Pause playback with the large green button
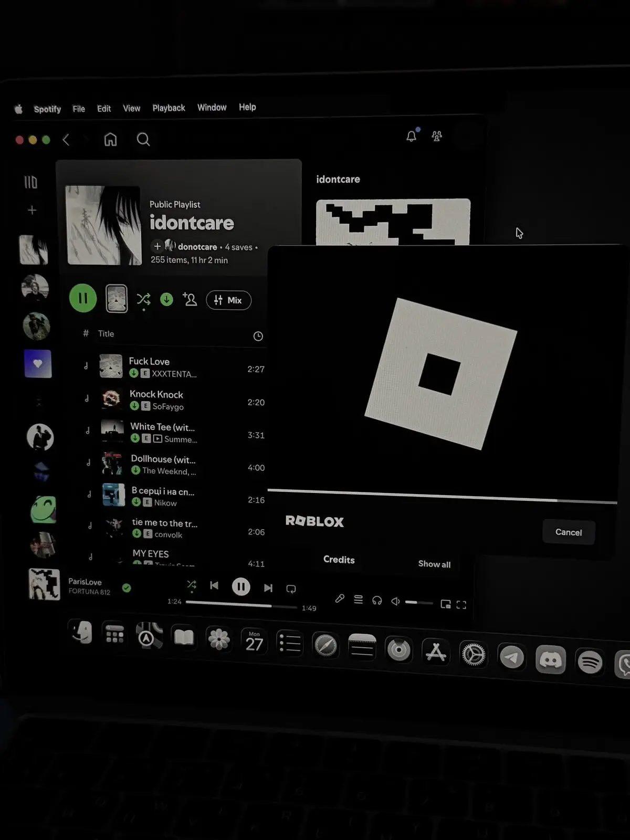Viewport: 630px width, 840px height. point(83,298)
